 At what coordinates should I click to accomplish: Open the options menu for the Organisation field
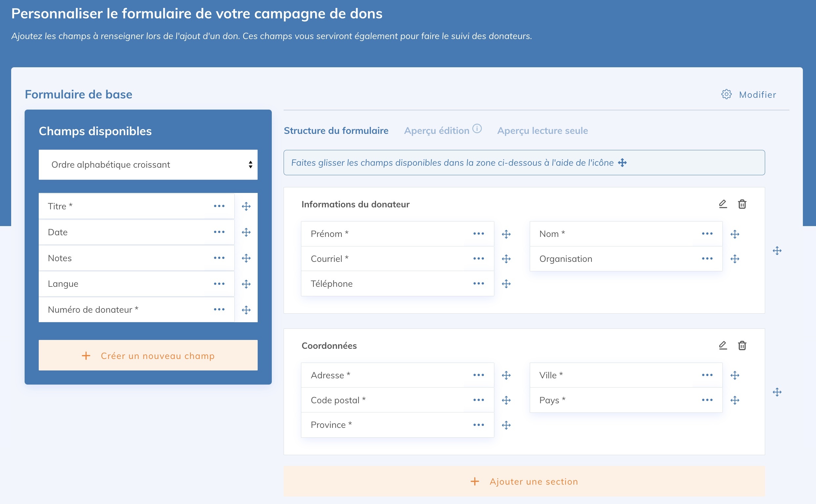pyautogui.click(x=708, y=258)
